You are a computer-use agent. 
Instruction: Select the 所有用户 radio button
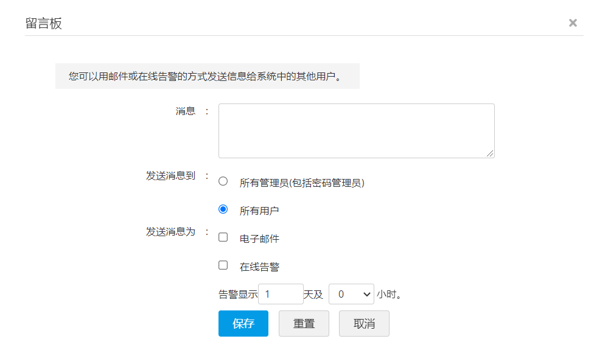click(x=223, y=209)
